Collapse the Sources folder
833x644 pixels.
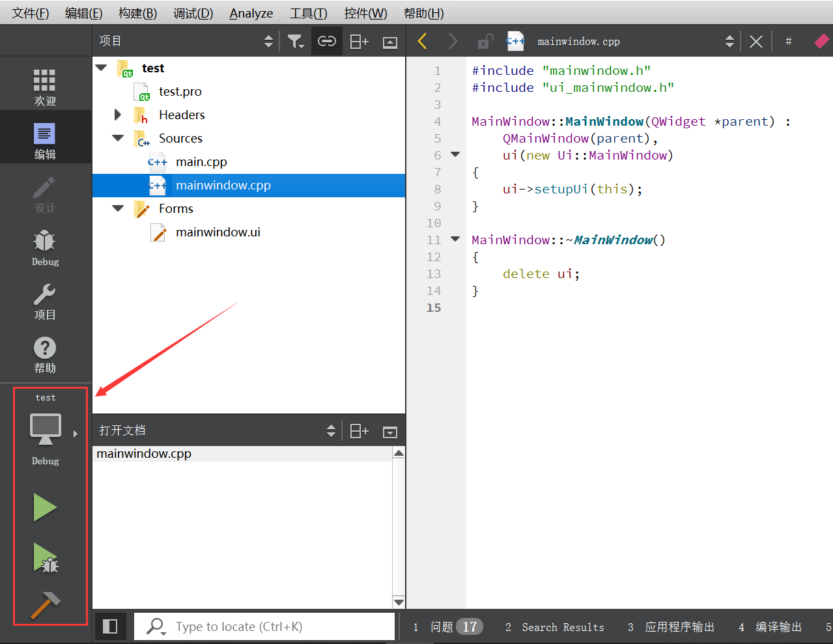[x=118, y=137]
